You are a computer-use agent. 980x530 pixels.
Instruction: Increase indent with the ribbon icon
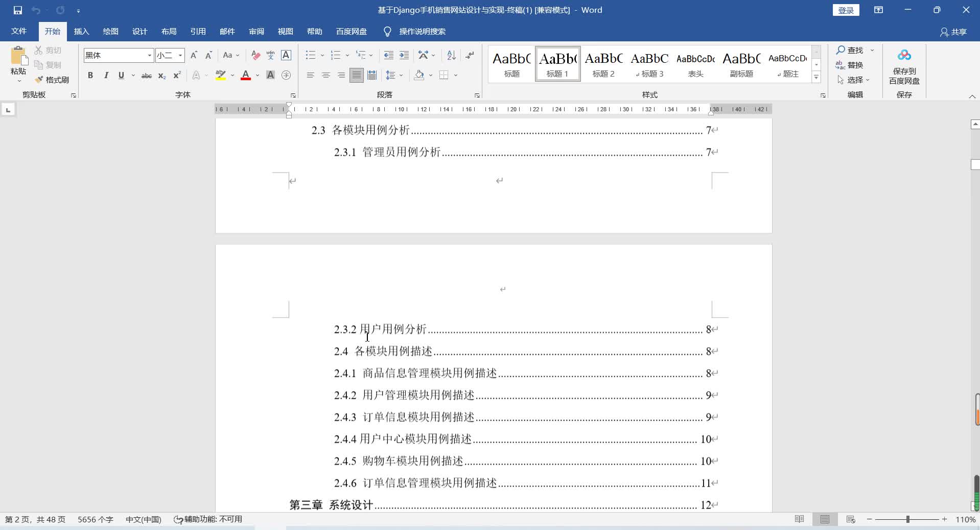pyautogui.click(x=404, y=55)
